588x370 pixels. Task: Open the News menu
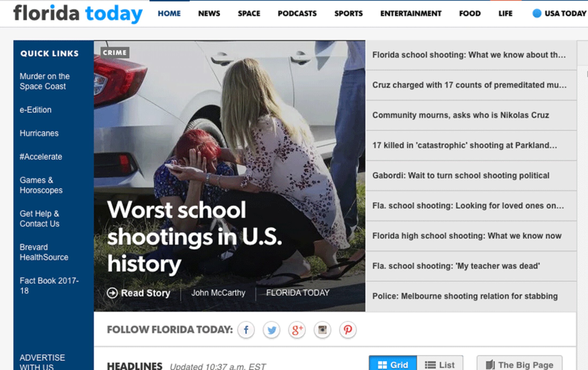(x=209, y=13)
